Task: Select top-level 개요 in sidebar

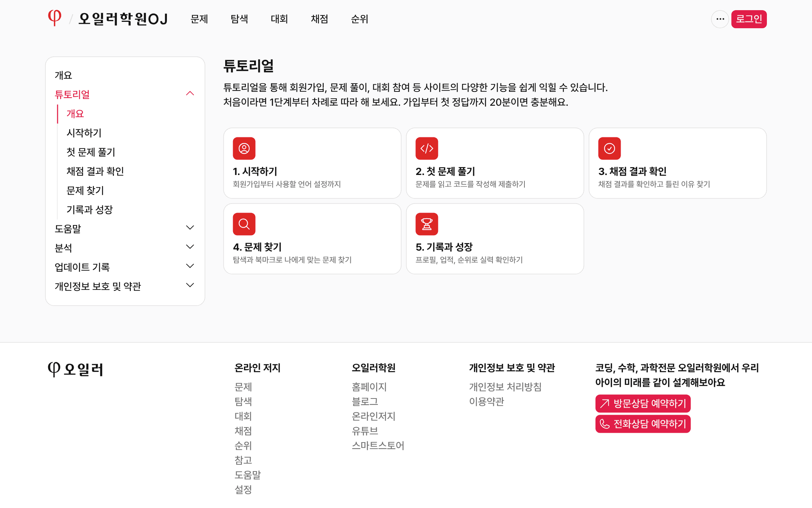Action: pos(63,75)
